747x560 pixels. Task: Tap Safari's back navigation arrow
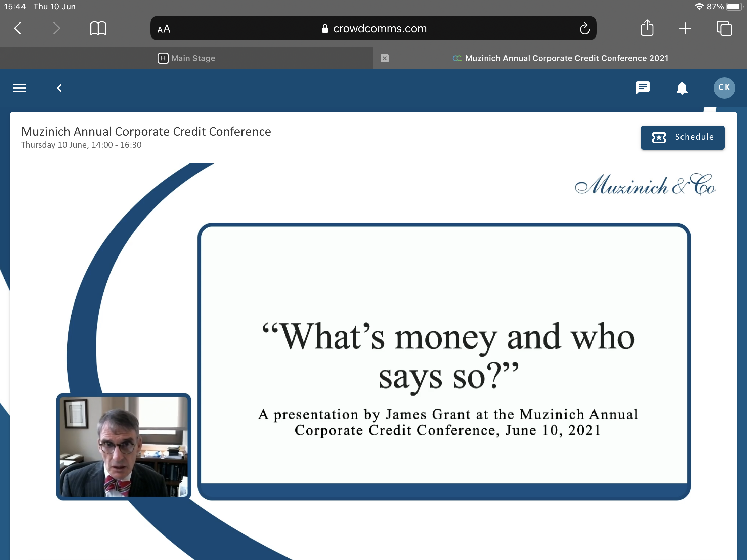[18, 28]
